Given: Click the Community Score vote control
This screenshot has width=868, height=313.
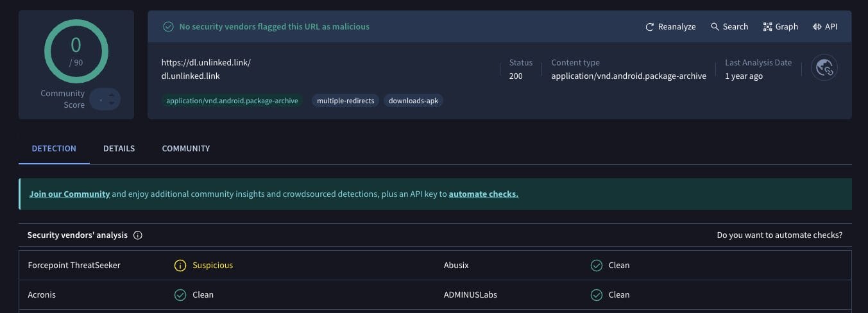Looking at the screenshot, I should tap(105, 99).
